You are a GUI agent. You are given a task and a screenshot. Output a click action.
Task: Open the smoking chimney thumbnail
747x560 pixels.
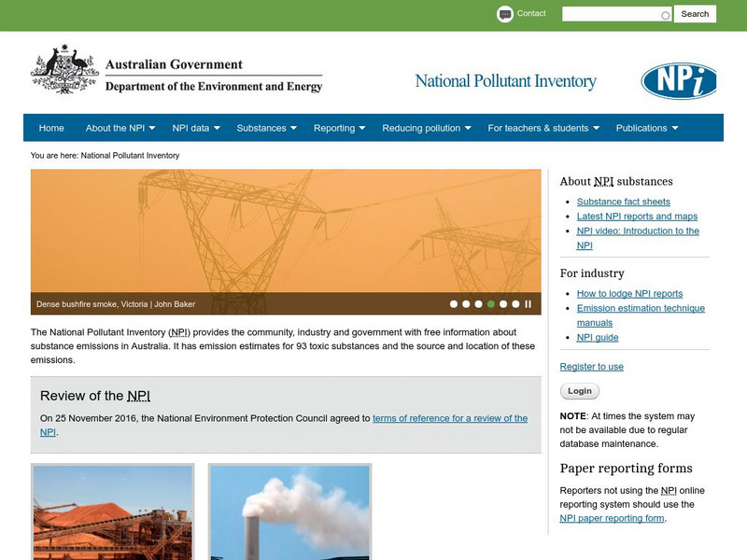click(x=289, y=511)
